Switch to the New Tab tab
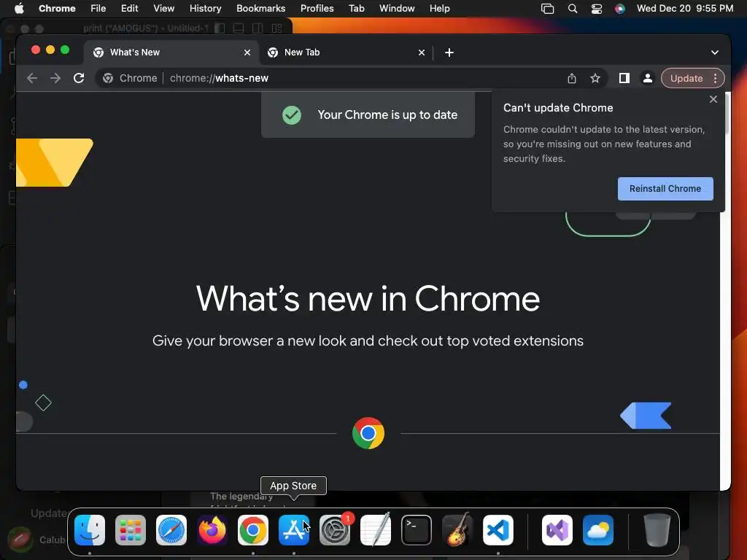 (346, 52)
